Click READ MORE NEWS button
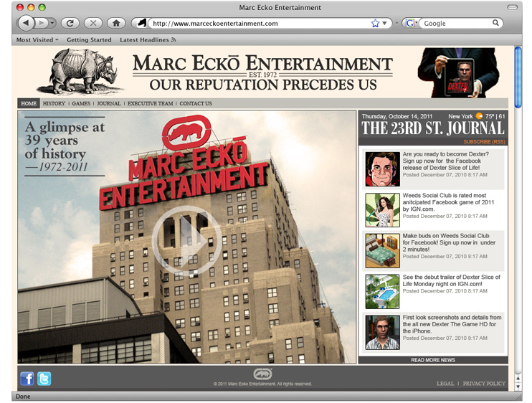 click(x=433, y=360)
